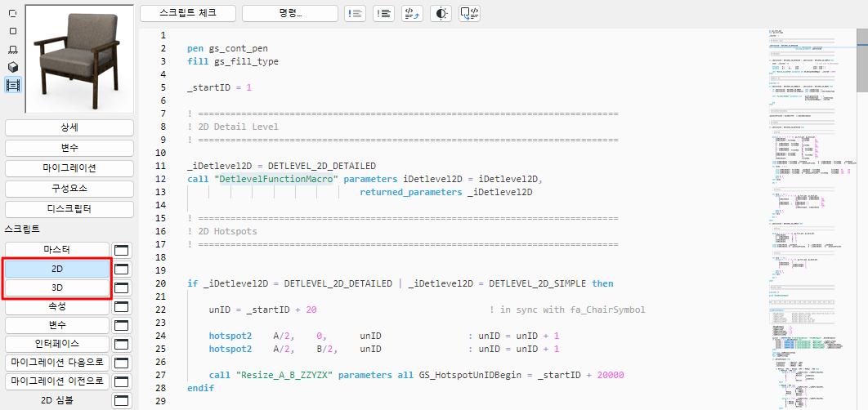Click "GS_HotspotUnIDBegin" parameter on line 27
The width and height of the screenshot is (868, 410).
(x=471, y=375)
